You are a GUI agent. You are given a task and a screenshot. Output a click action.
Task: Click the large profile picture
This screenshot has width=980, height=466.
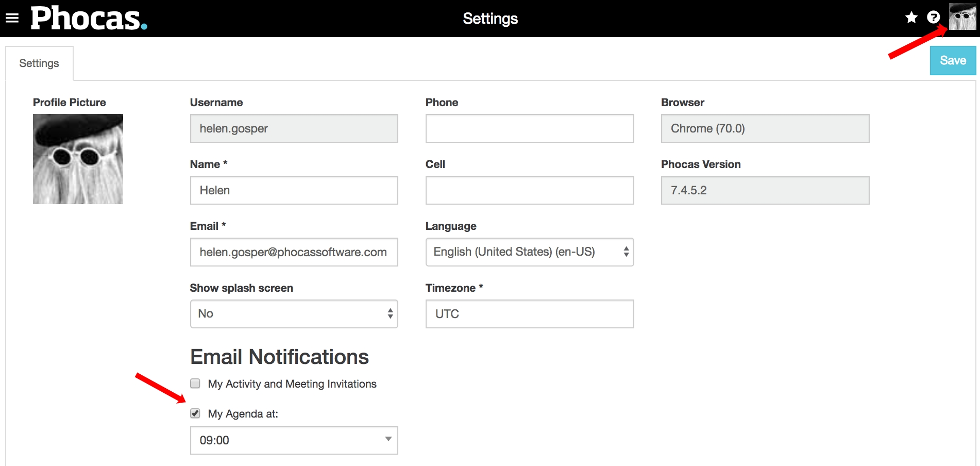(x=78, y=159)
